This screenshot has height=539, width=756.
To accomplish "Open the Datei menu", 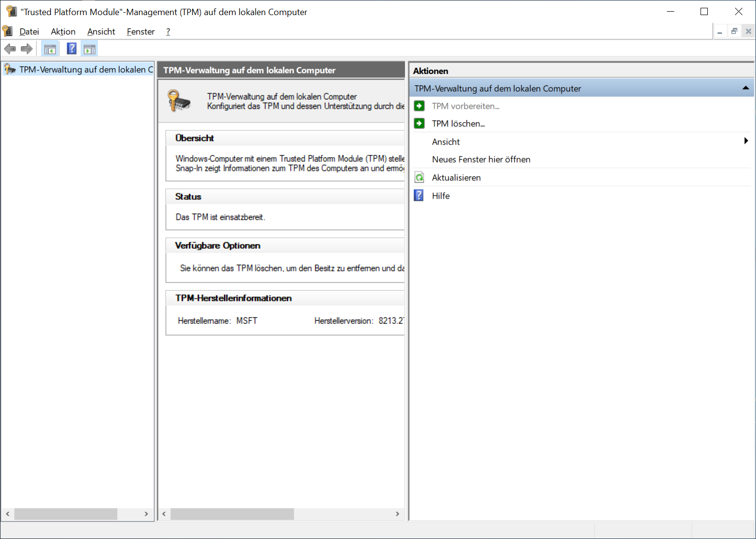I will pos(29,32).
